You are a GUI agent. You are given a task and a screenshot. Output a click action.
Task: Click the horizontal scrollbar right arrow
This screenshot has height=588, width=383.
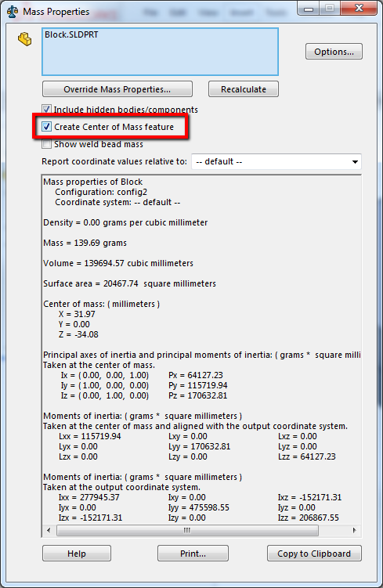(x=355, y=530)
